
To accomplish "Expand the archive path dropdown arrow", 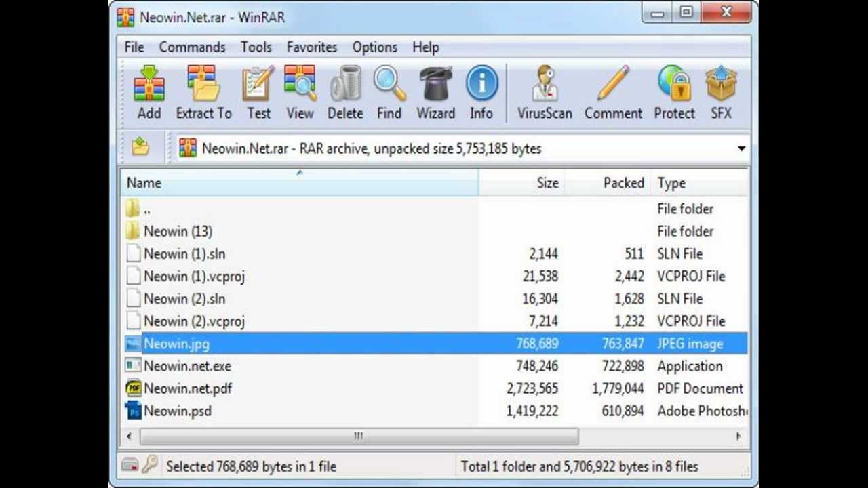I will 741,149.
